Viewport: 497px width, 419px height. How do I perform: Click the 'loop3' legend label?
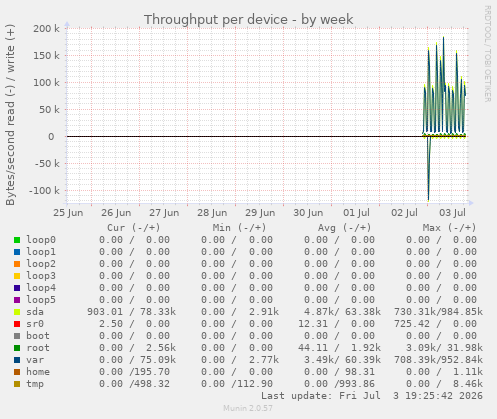pyautogui.click(x=41, y=276)
